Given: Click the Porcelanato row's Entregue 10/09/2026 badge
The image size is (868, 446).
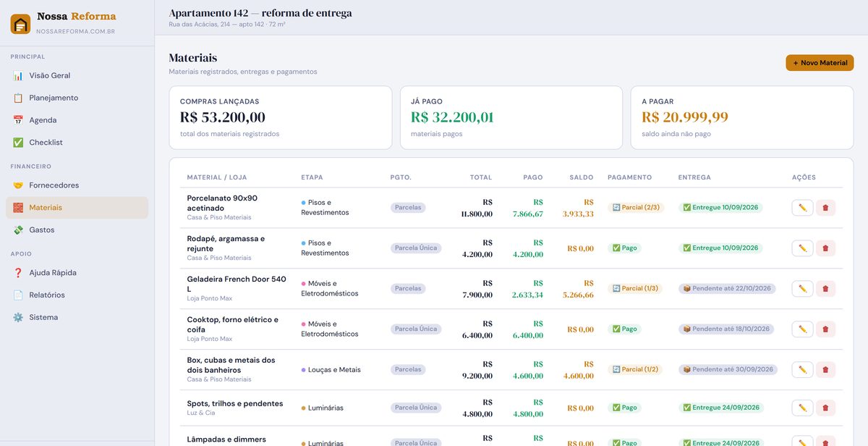Looking at the screenshot, I should point(720,208).
